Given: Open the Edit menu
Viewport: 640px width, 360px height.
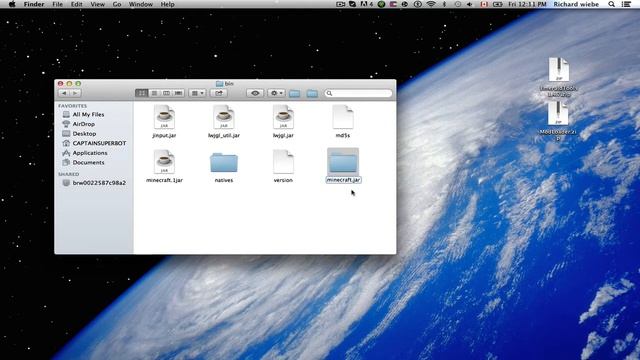Looking at the screenshot, I should click(x=76, y=4).
